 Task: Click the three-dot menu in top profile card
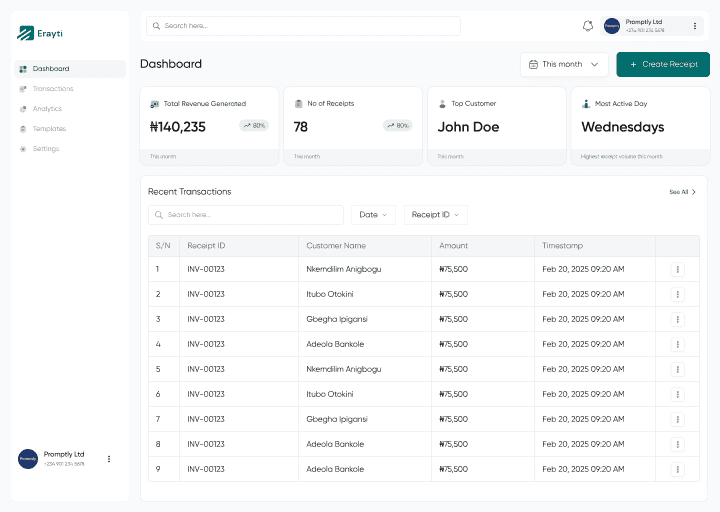click(695, 26)
